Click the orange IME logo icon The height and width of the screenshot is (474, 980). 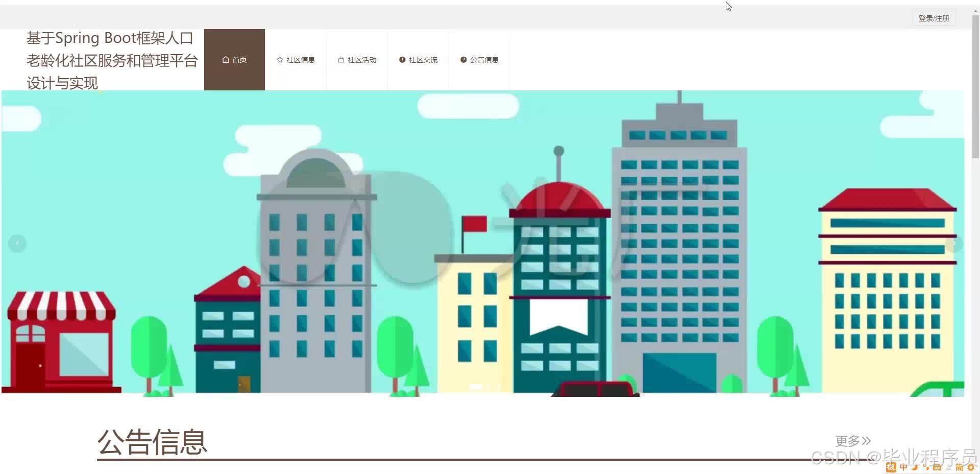pos(891,467)
